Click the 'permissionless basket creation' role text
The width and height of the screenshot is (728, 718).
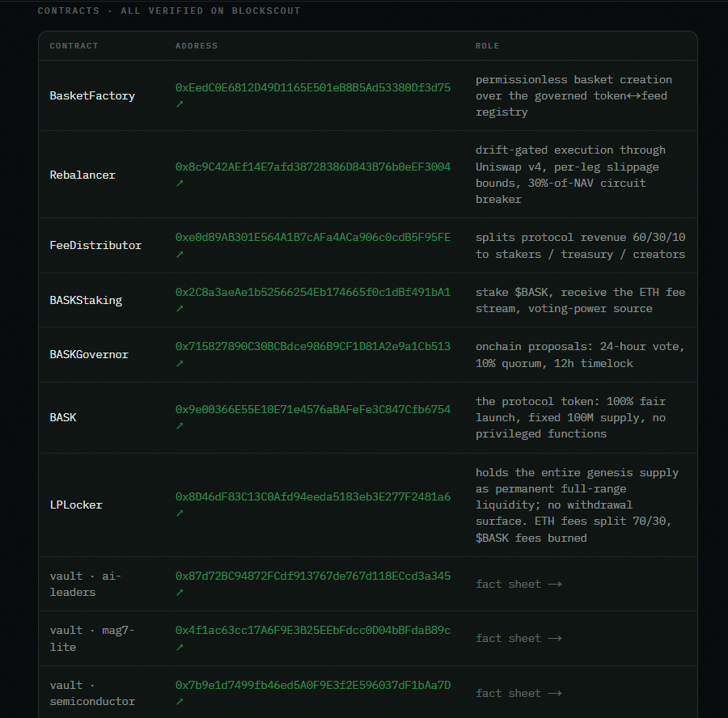574,80
